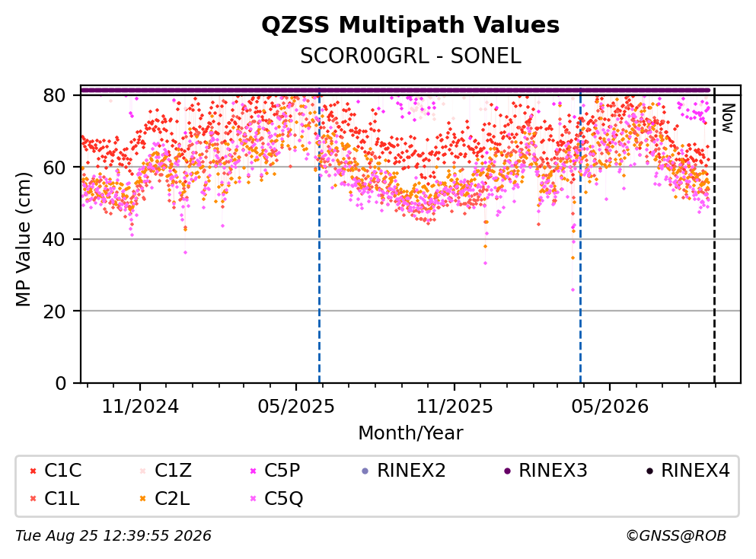Click the C1C legend label
This screenshot has width=756, height=559.
click(62, 471)
